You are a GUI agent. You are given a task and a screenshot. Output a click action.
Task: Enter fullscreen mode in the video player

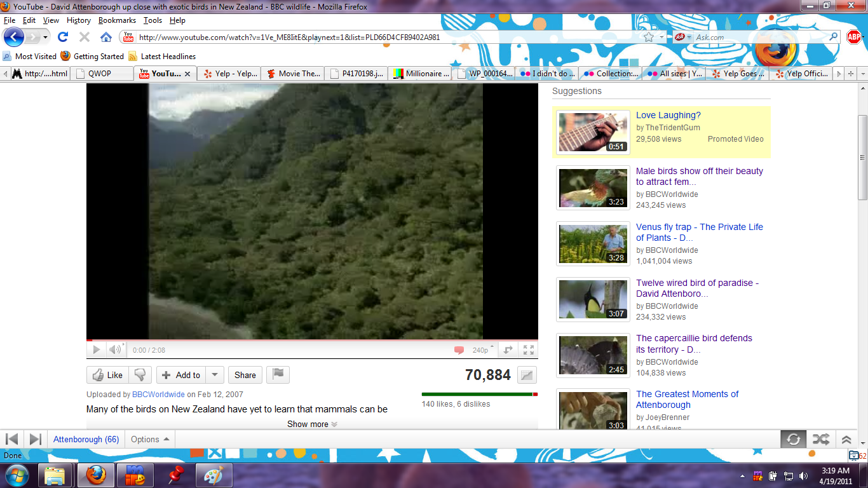[x=528, y=349]
